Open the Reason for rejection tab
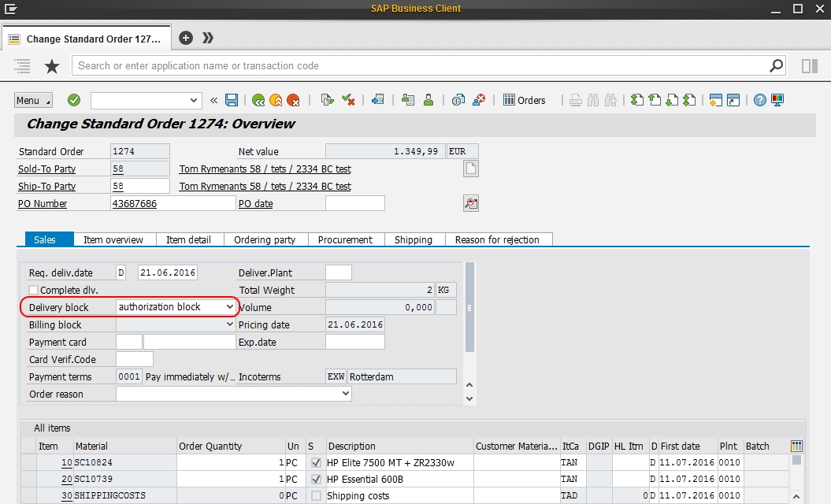831x504 pixels. pos(497,239)
